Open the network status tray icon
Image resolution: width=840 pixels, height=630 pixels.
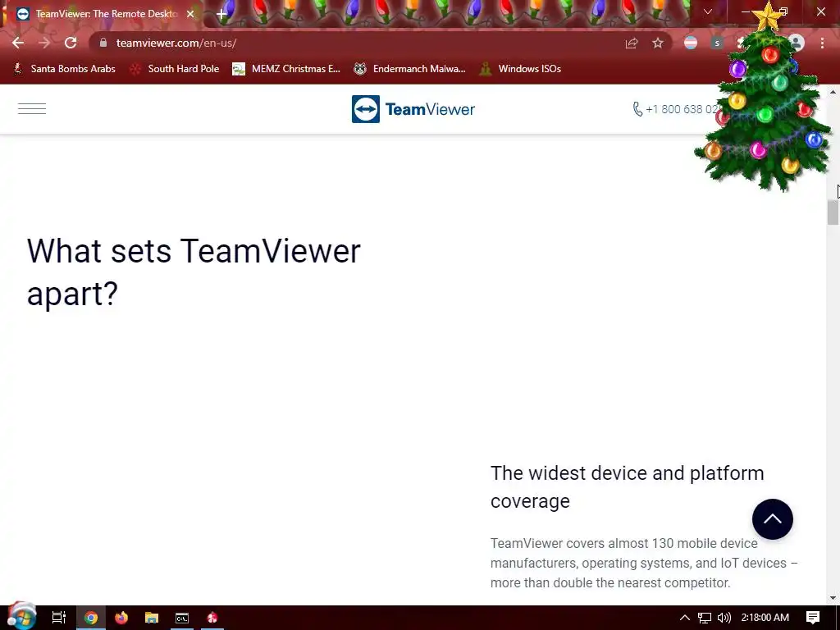coord(705,619)
